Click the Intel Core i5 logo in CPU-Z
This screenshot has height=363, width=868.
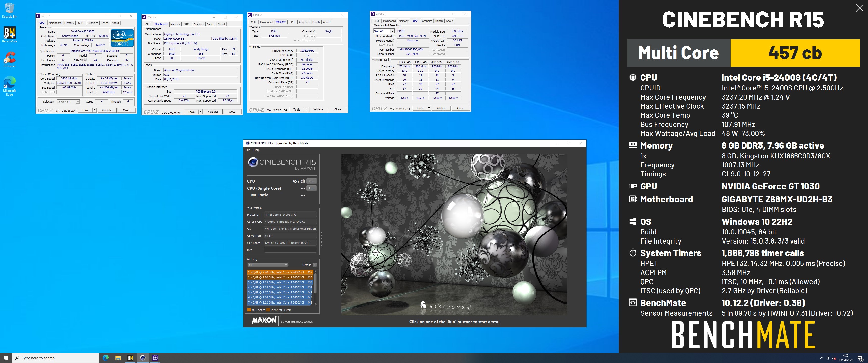point(122,38)
